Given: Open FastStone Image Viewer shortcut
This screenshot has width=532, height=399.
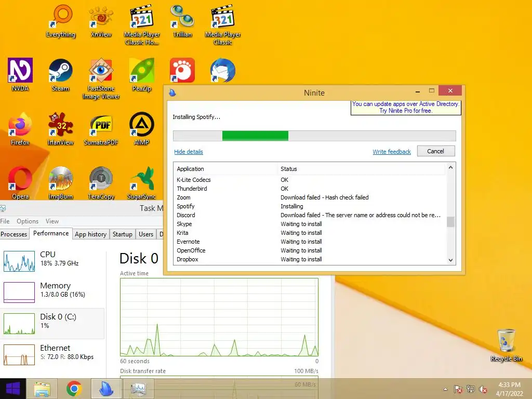Looking at the screenshot, I should pos(101,79).
